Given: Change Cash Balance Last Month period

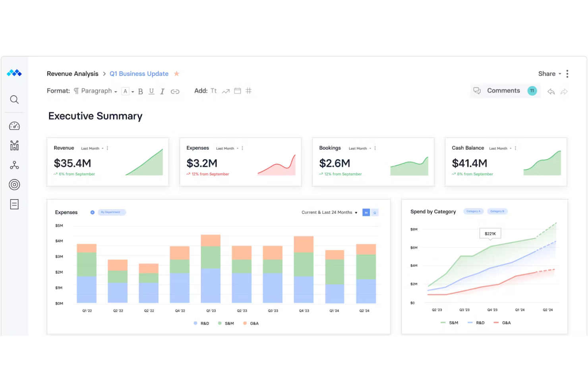Looking at the screenshot, I should pyautogui.click(x=500, y=149).
